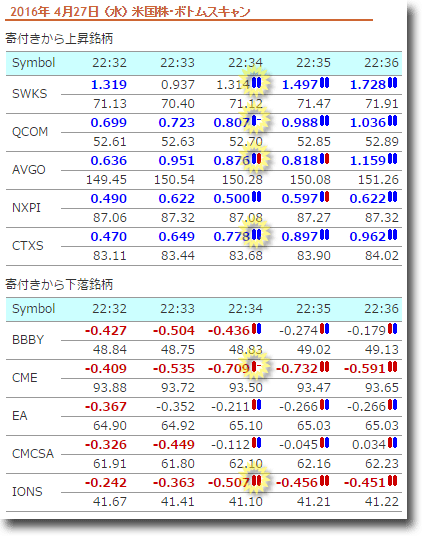Image resolution: width=424 pixels, height=536 pixels.
Task: Click the NXPI symbol
Action: [x=26, y=207]
